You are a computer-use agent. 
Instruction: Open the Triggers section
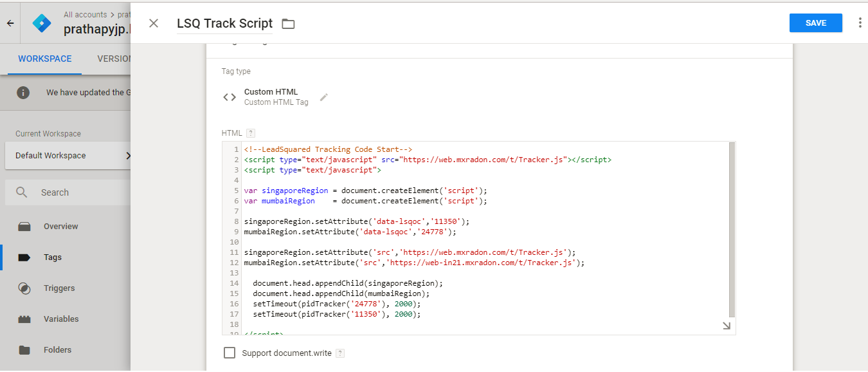click(x=59, y=288)
